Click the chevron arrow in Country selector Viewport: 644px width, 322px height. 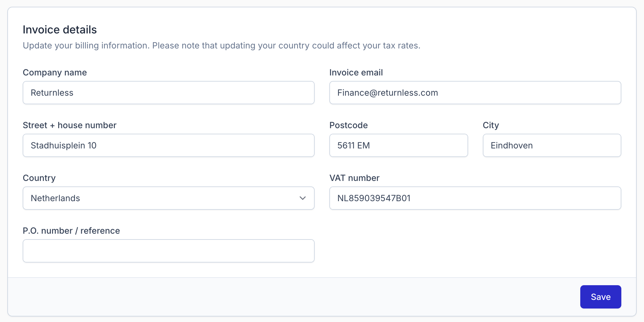[303, 198]
